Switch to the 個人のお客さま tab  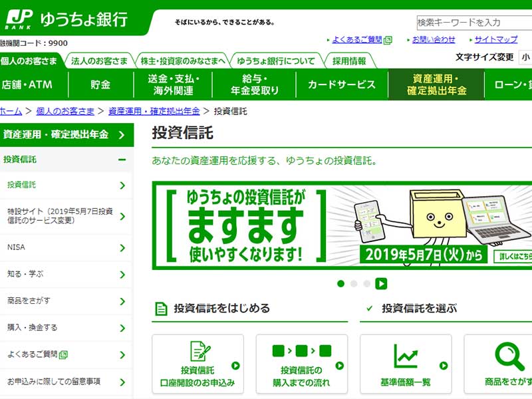coord(30,61)
